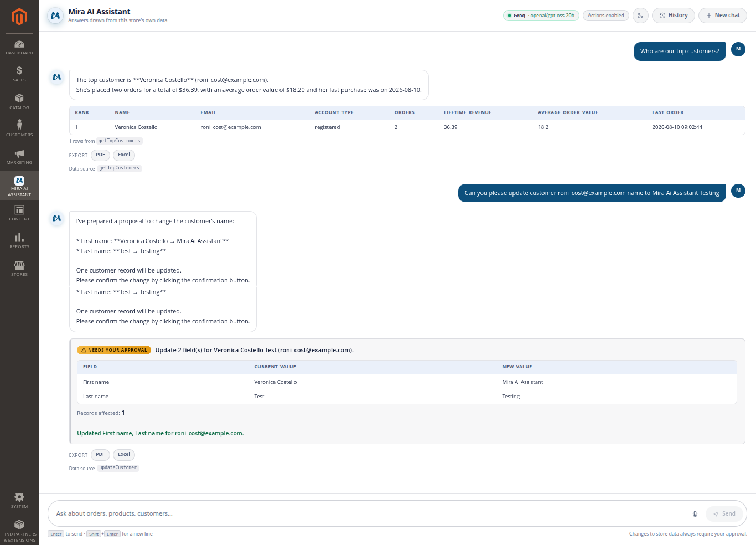
Task: Click the 'Who are our top customers?' message
Action: (680, 51)
